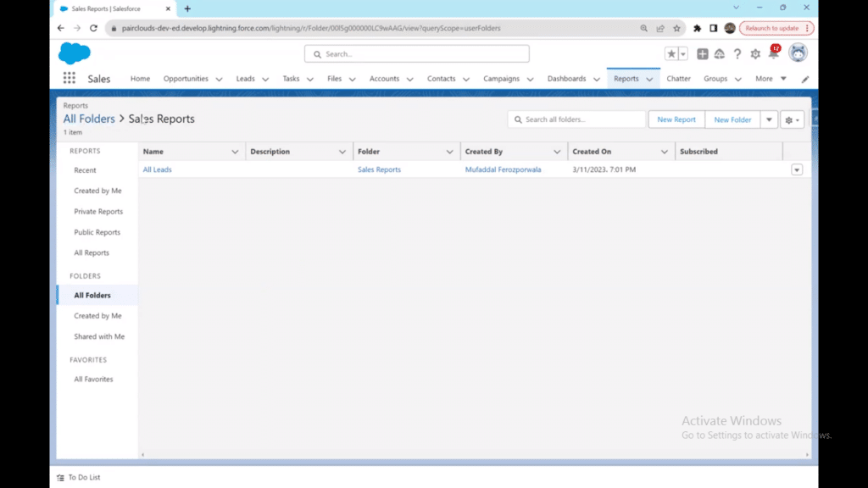Open Created By column menu
Viewport: 868px width, 488px height.
point(557,152)
